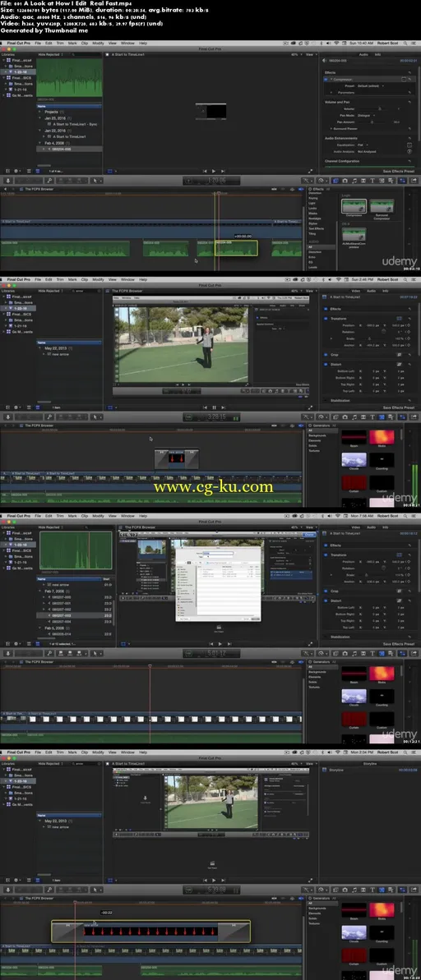Browser gear action icon in 1:20:06 frame
Screen dimensions: 421x980
pos(17,171)
